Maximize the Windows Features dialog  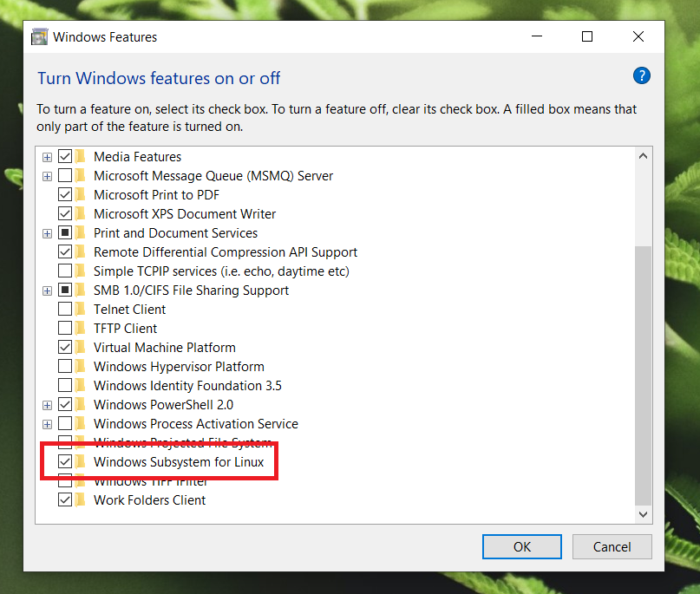[587, 36]
